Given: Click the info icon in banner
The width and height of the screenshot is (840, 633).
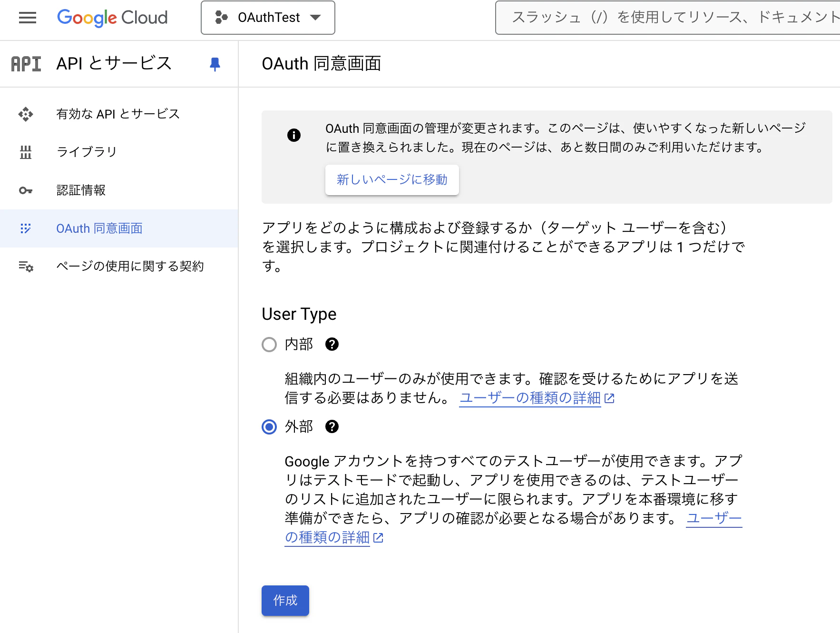Looking at the screenshot, I should [x=294, y=135].
